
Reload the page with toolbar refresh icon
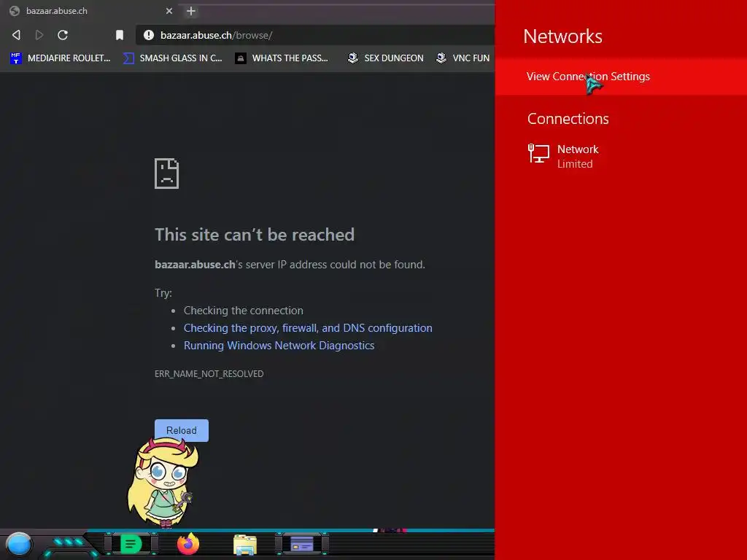click(x=63, y=35)
